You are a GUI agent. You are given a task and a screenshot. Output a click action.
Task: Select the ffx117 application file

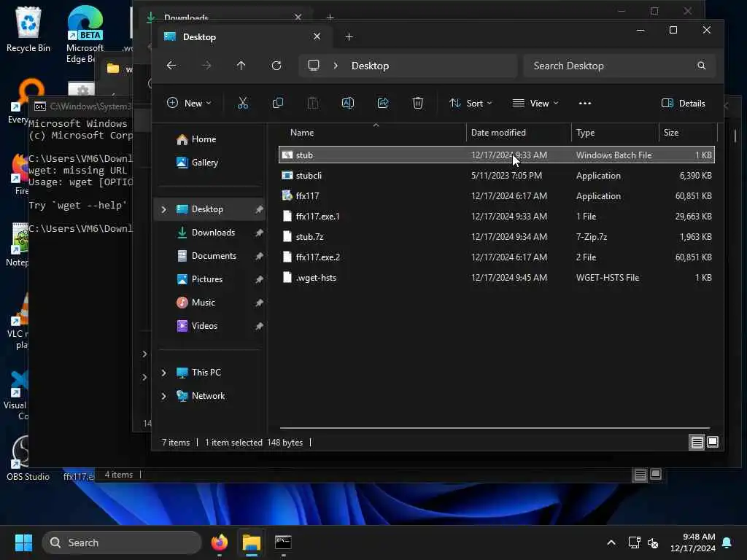coord(496,196)
